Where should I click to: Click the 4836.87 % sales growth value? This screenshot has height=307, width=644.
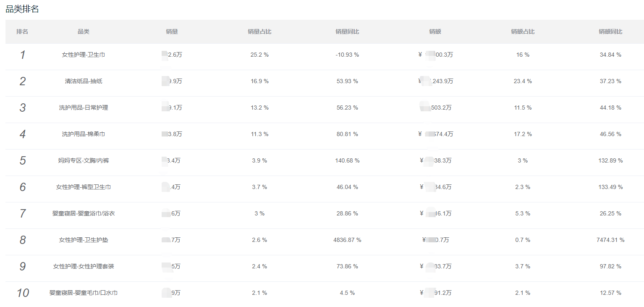click(x=347, y=240)
